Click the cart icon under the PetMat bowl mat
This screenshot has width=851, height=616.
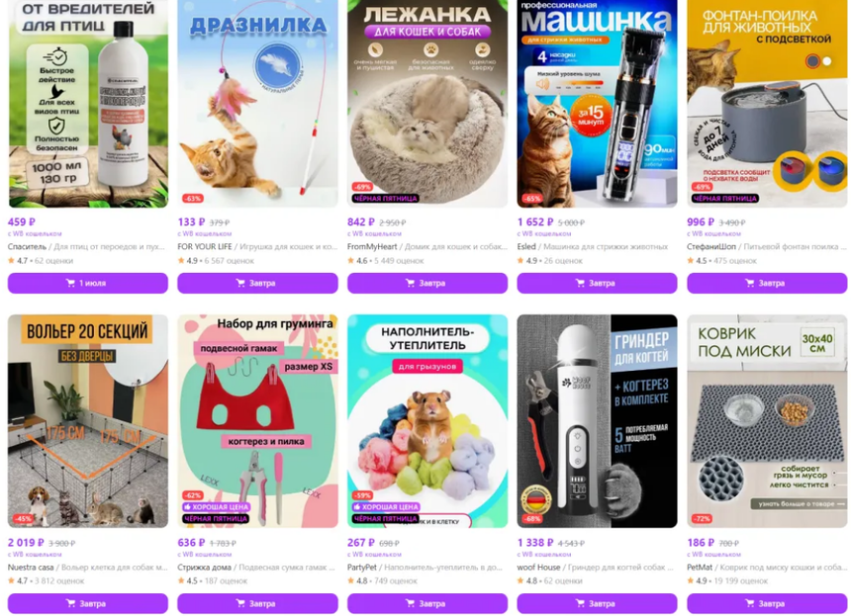click(749, 603)
